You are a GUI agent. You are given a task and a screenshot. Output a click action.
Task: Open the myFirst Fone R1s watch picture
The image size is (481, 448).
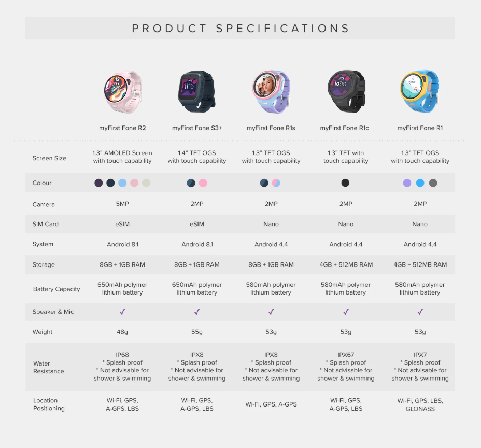coord(271,91)
